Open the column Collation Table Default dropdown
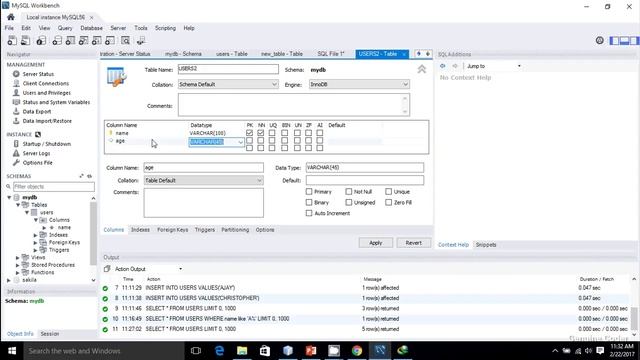640x360 pixels. 203,180
